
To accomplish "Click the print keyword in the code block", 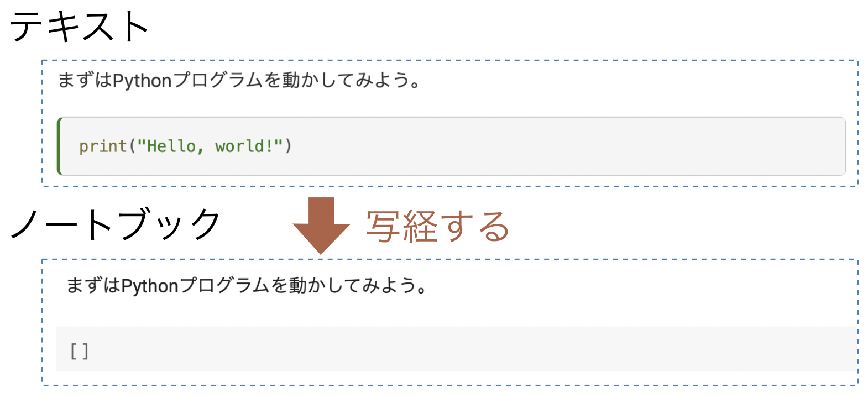I will [103, 146].
